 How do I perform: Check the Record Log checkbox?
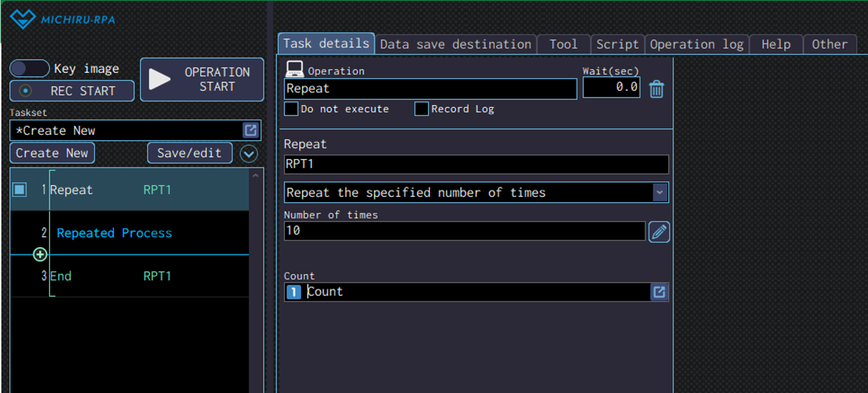coord(421,109)
